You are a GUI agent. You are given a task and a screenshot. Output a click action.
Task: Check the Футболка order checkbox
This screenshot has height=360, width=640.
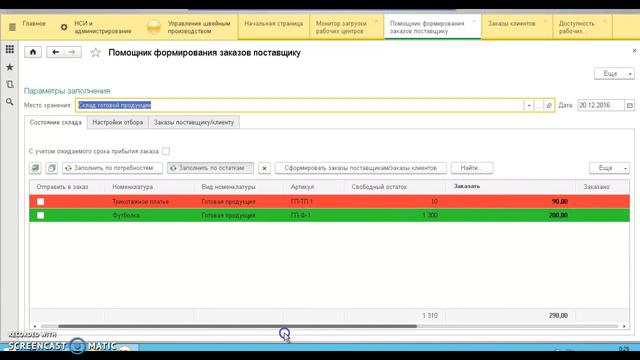[40, 216]
